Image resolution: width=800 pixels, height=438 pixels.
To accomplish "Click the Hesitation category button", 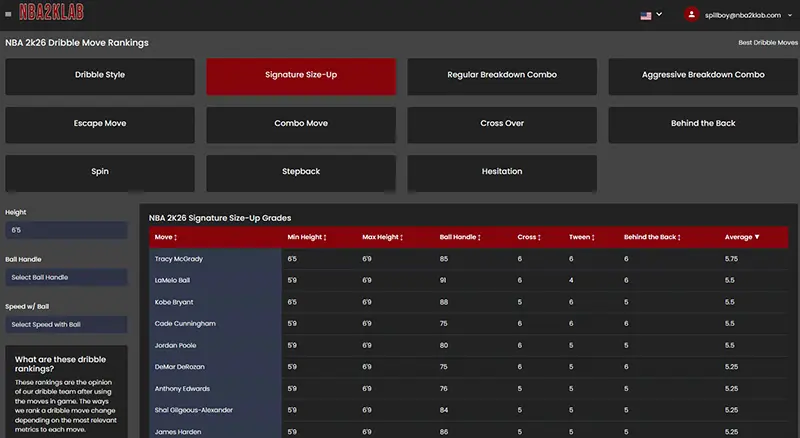I will pyautogui.click(x=502, y=172).
